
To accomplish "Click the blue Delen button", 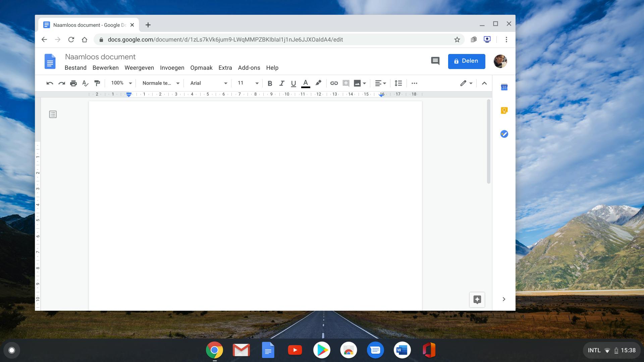I will click(466, 61).
